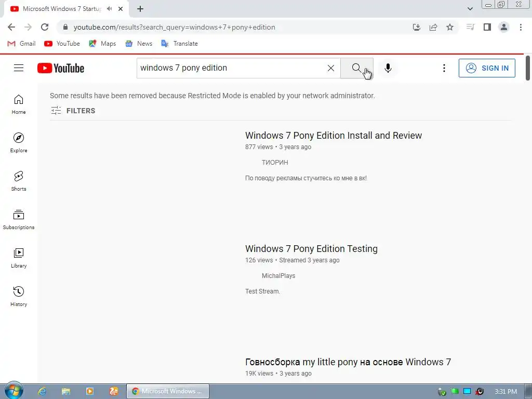This screenshot has height=399, width=532.
Task: Click the YouTube logo
Action: pos(61,68)
